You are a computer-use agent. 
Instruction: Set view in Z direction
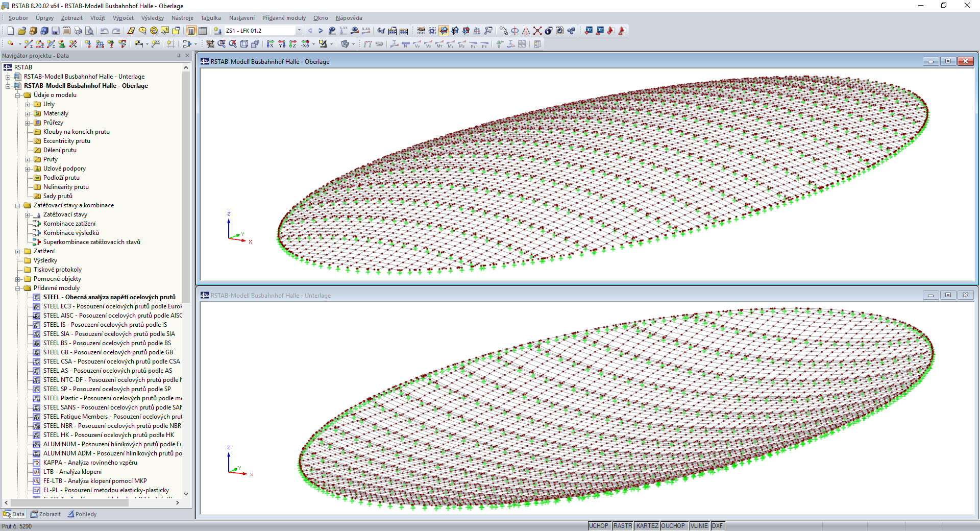pyautogui.click(x=293, y=44)
